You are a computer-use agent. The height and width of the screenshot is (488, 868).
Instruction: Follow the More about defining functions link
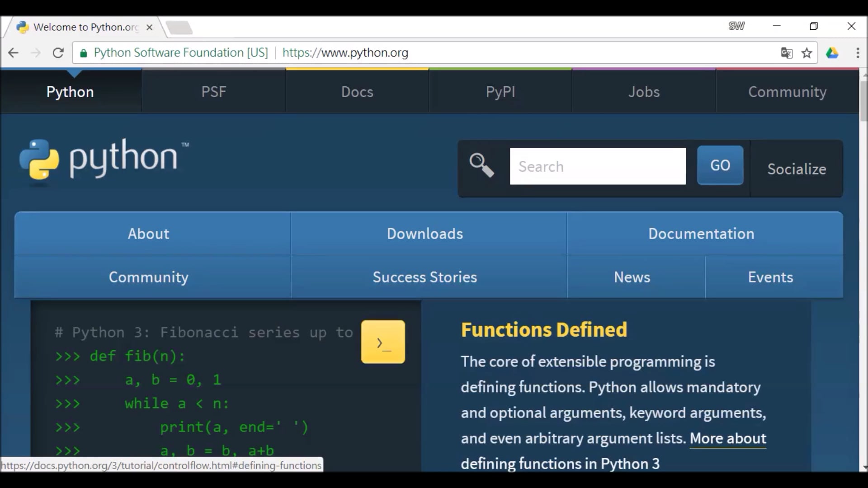[728, 438]
